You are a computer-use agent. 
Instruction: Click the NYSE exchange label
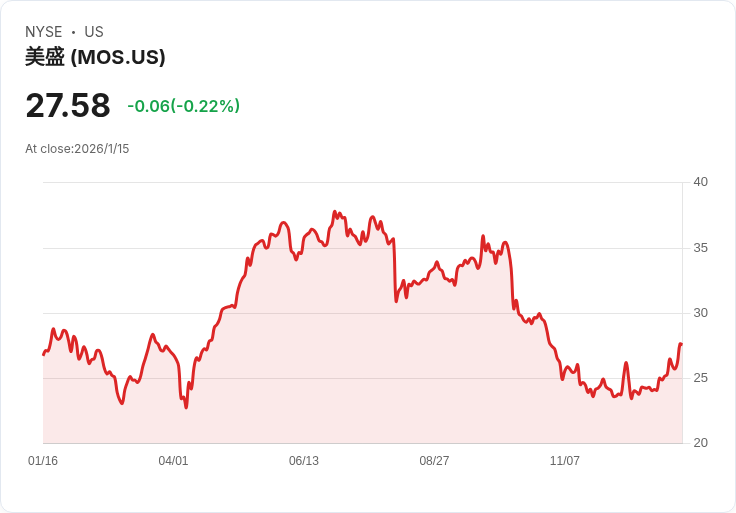pos(43,32)
